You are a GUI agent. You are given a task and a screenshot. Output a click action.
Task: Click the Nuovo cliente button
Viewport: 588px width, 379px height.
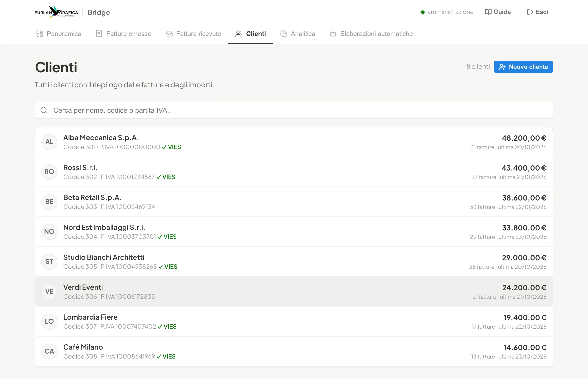coord(523,67)
